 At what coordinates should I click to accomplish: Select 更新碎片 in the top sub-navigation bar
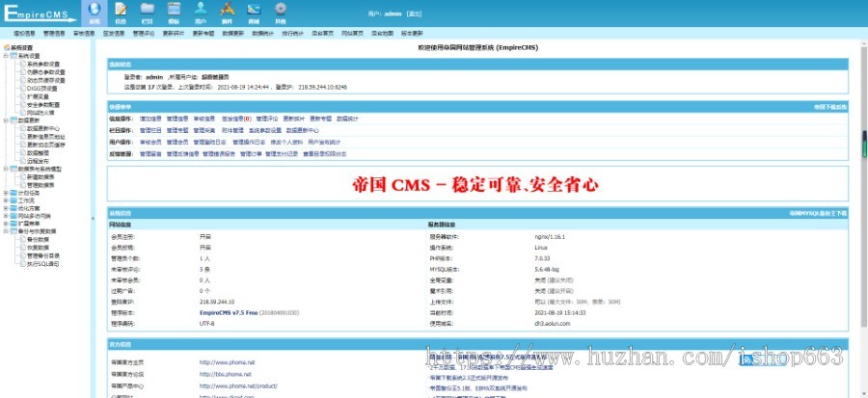coord(174,33)
